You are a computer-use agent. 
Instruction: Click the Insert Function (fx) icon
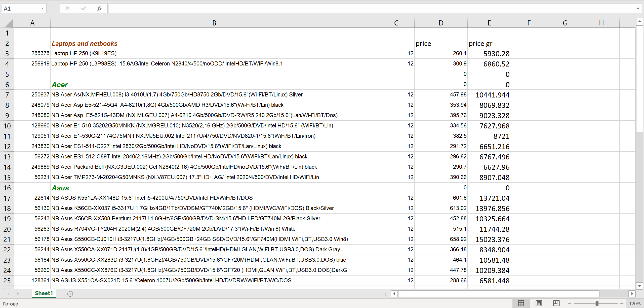tap(99, 8)
